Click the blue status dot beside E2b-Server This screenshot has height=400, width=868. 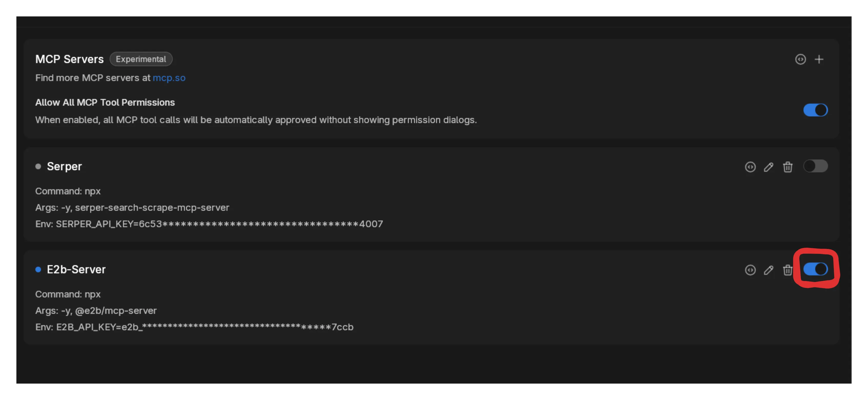click(38, 269)
